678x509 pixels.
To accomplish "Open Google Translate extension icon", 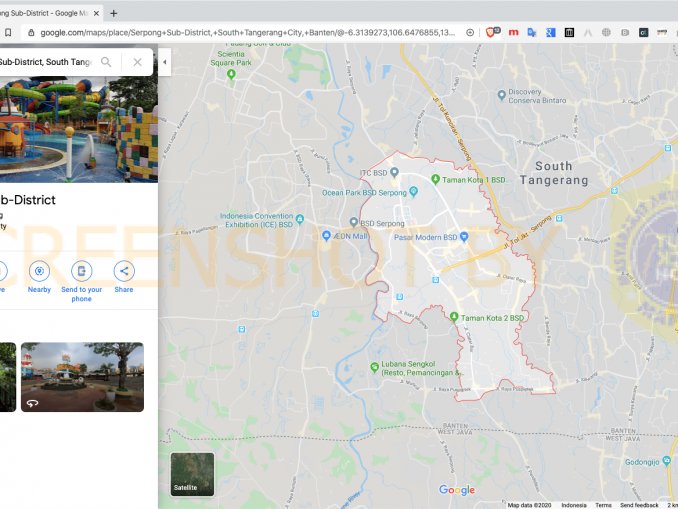I will (532, 32).
